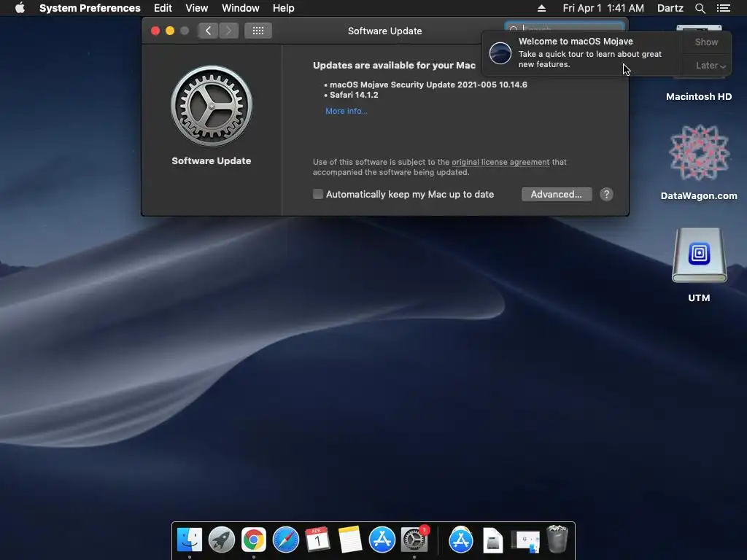Open Software Update help button
The image size is (747, 560).
(x=606, y=194)
